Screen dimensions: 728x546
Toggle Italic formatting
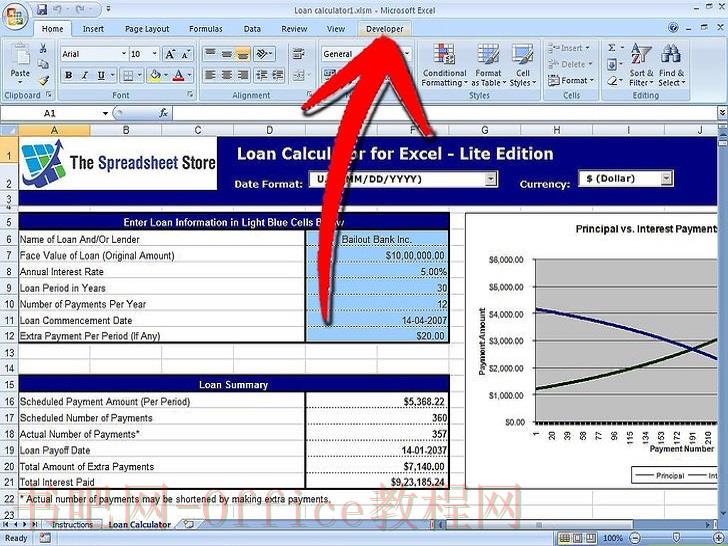coord(84,75)
